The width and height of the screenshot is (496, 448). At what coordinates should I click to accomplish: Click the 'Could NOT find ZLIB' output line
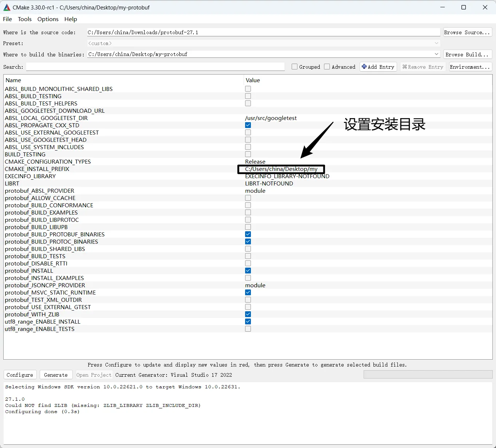tap(103, 405)
